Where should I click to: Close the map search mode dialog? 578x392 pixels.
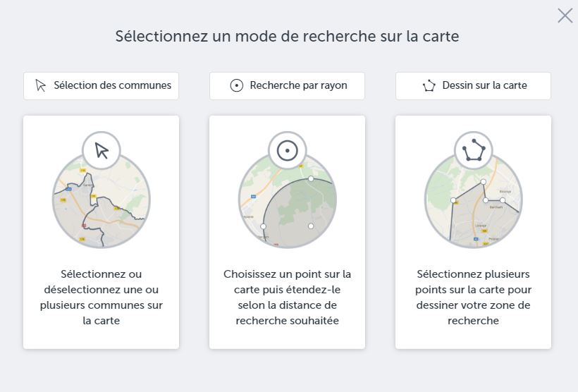tap(565, 16)
